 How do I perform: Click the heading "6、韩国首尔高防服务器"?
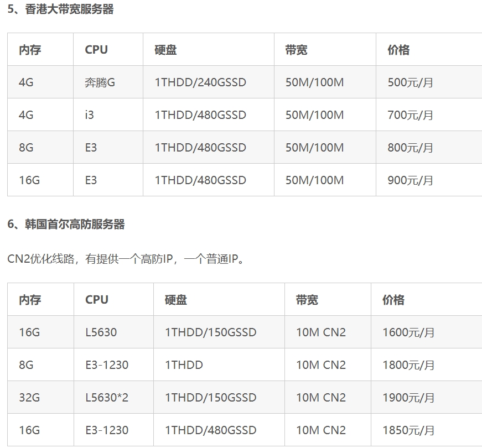pos(66,225)
